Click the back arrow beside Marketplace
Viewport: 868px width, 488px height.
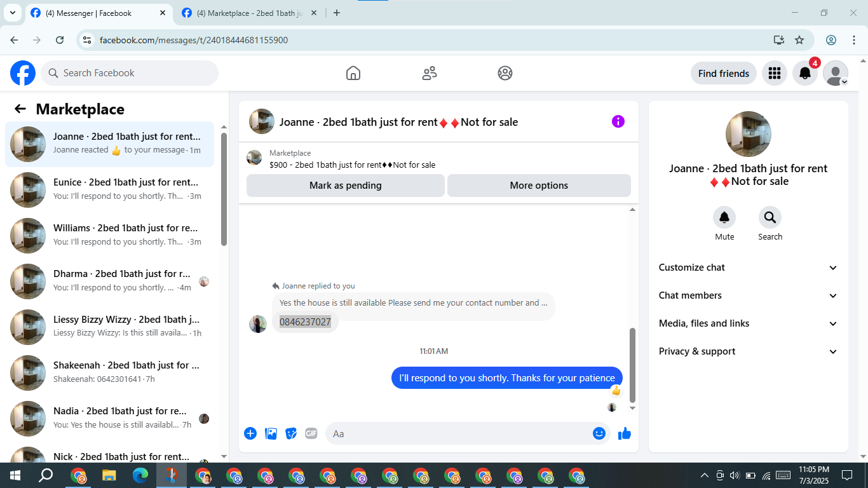[20, 109]
